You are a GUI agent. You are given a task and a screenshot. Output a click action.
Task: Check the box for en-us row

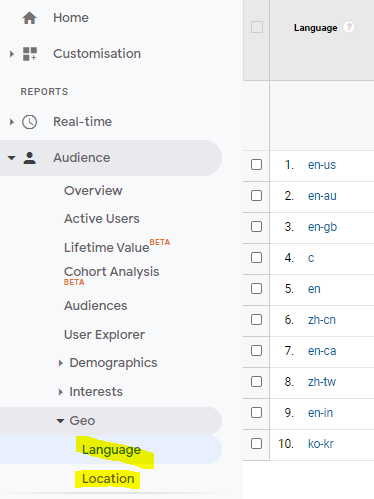pos(256,165)
